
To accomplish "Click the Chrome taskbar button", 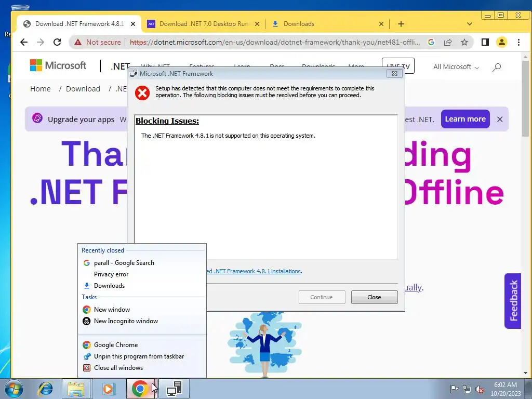I will pyautogui.click(x=140, y=389).
